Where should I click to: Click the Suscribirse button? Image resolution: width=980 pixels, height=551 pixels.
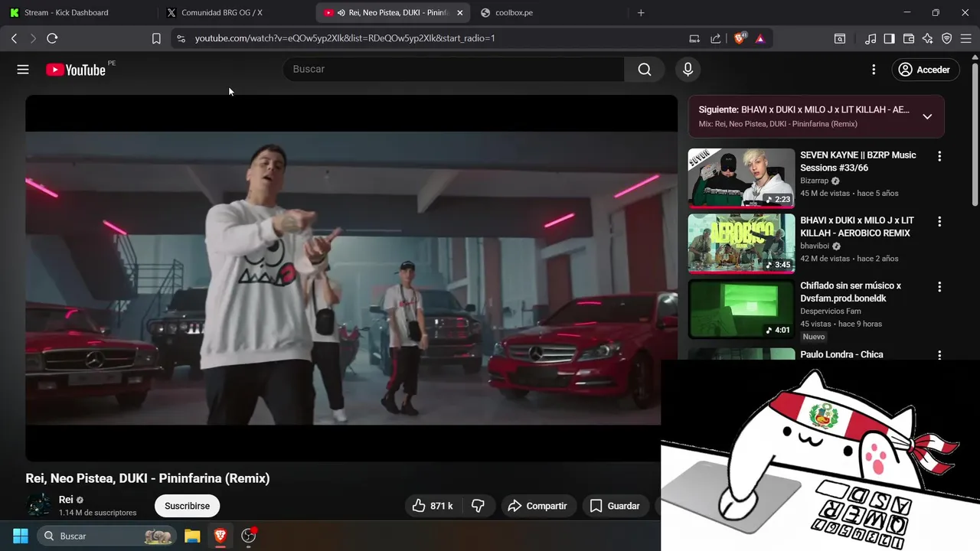click(x=187, y=506)
